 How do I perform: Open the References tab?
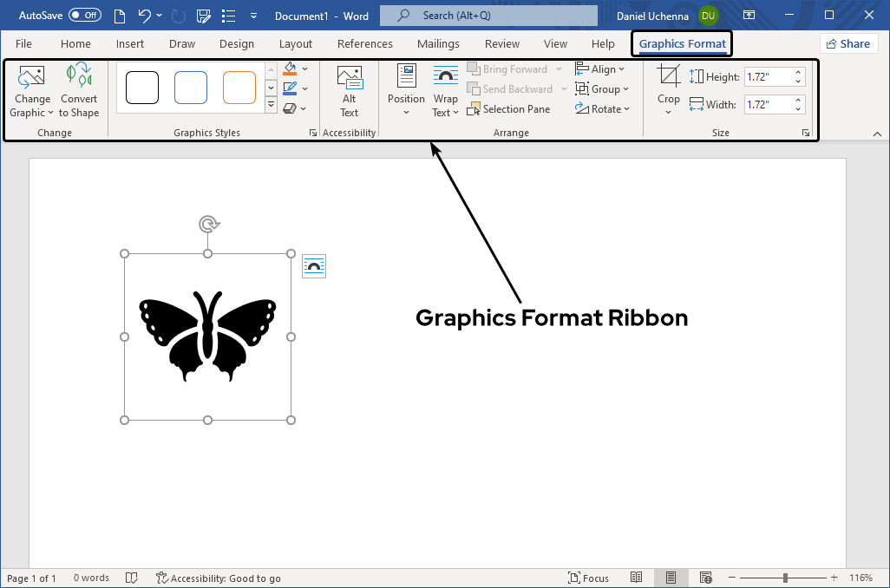tap(364, 43)
